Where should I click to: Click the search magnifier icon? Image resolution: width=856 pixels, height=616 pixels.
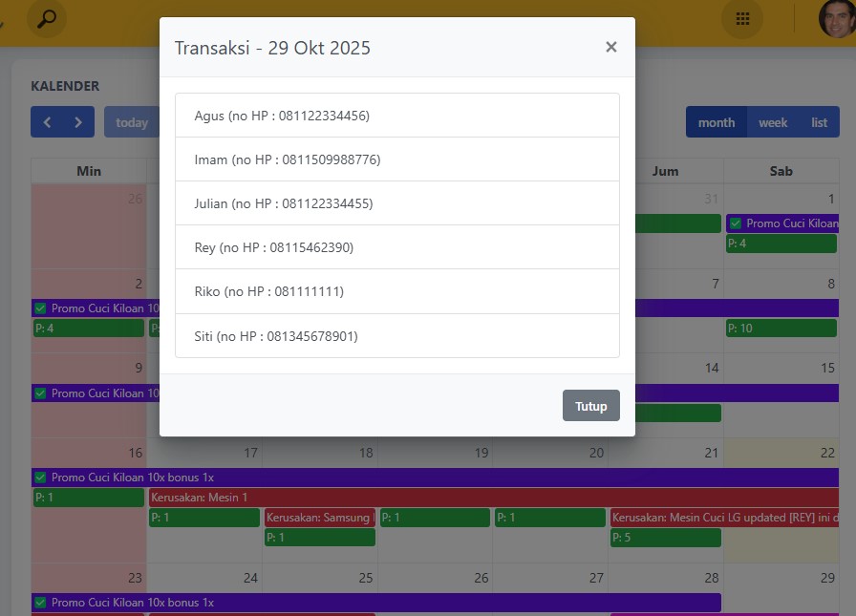click(47, 18)
